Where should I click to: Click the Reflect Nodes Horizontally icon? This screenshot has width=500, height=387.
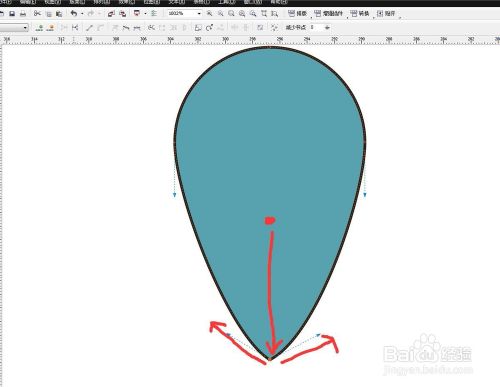tap(235, 28)
